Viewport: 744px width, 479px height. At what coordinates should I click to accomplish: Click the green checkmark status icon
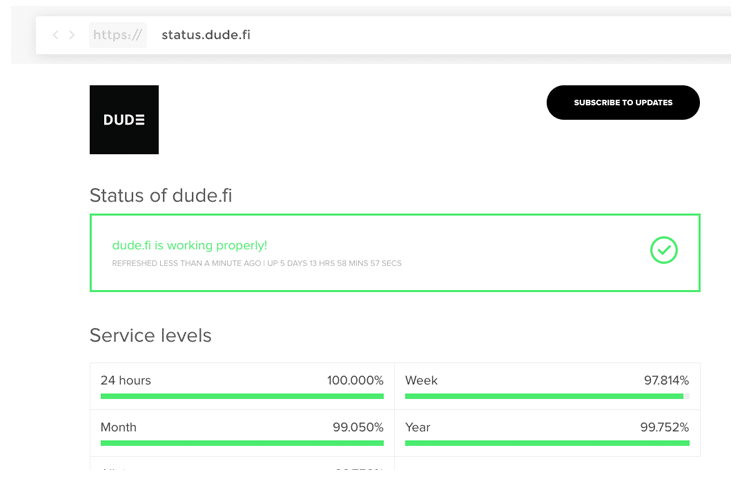tap(663, 250)
